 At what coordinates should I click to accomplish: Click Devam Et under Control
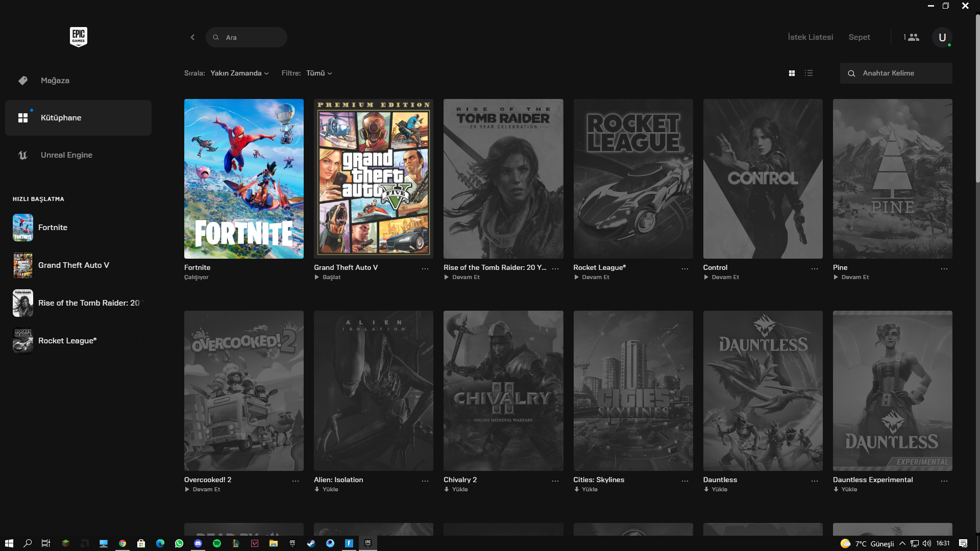(x=721, y=278)
